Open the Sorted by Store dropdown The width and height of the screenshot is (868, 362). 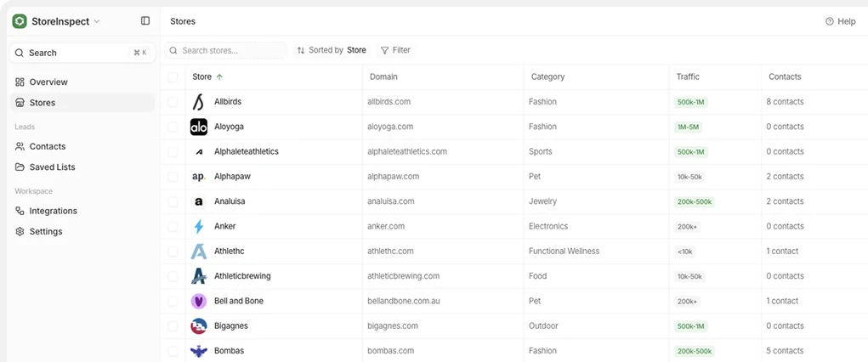coord(332,50)
